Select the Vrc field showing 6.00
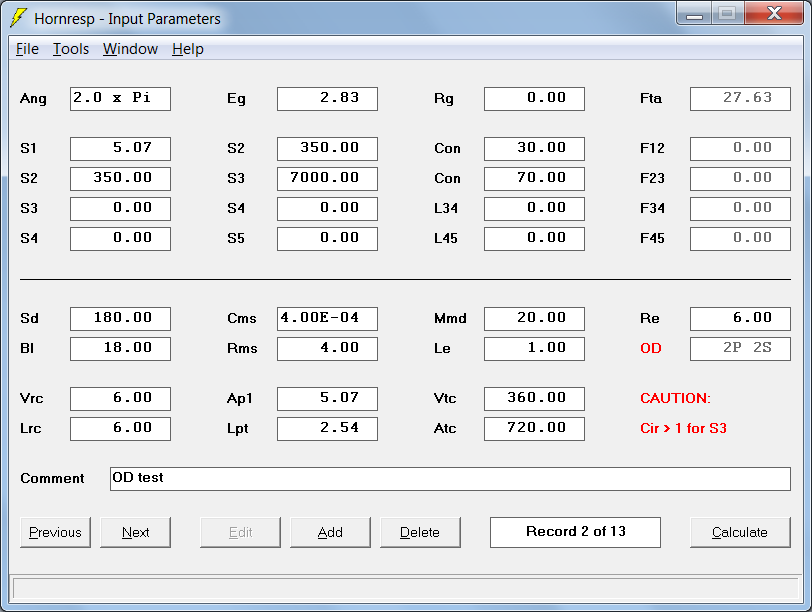The image size is (812, 612). [x=120, y=399]
